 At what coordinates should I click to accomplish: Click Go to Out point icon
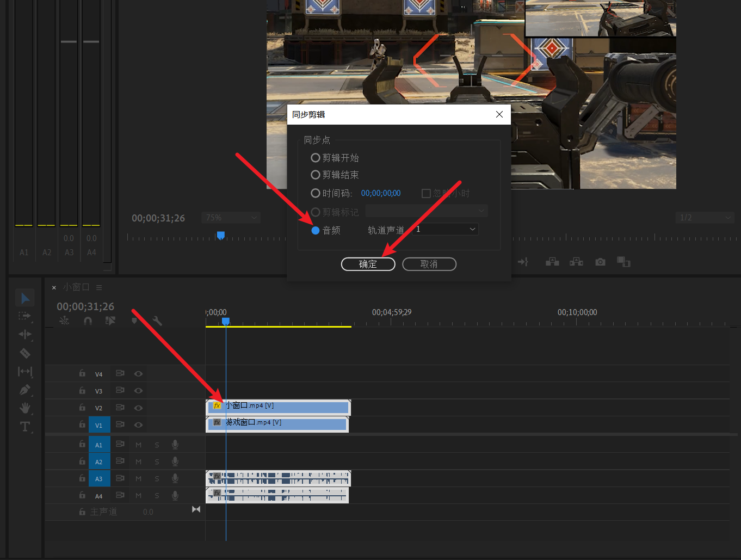(x=523, y=262)
